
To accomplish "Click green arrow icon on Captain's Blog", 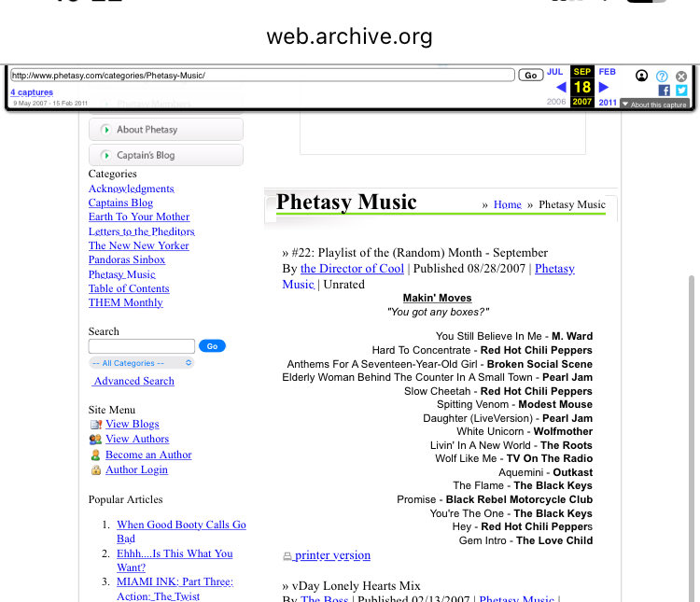I will (105, 156).
